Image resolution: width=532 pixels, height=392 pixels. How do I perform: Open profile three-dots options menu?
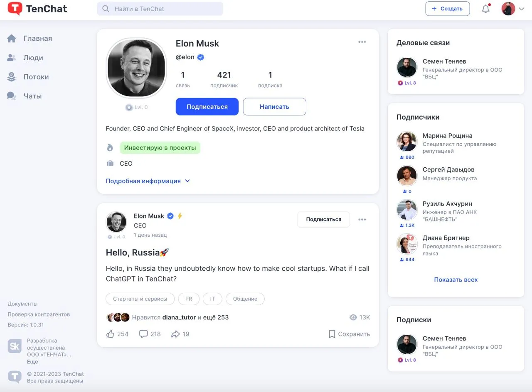(x=362, y=42)
